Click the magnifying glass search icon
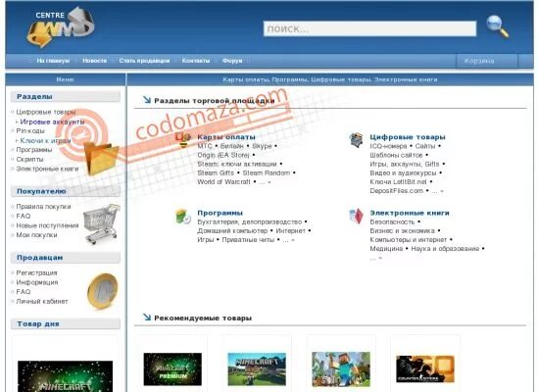Screen dimensions: 539x392 (x=497, y=26)
